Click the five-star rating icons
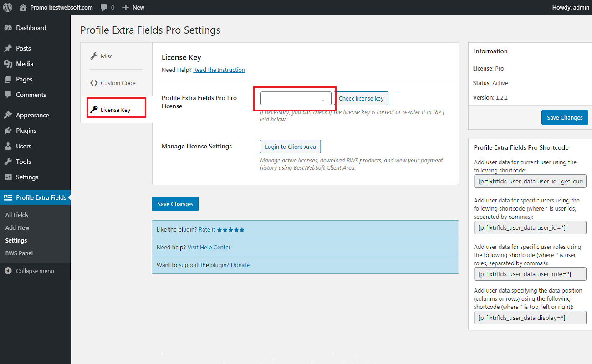 (x=231, y=230)
